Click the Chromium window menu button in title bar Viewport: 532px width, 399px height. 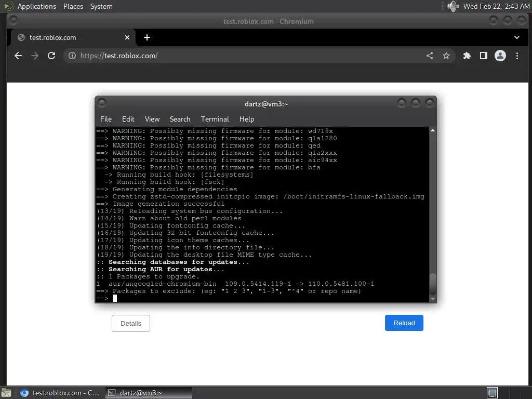coord(13,20)
